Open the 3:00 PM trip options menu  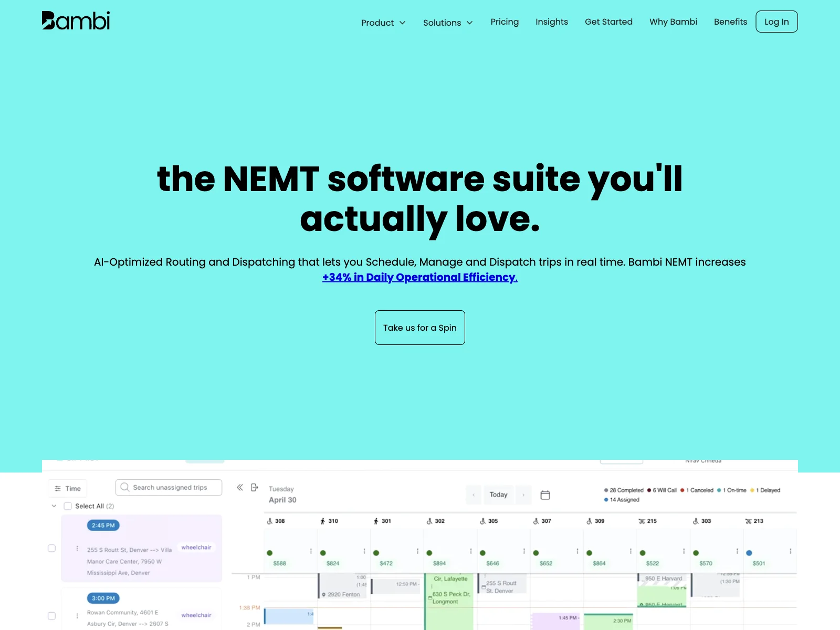pyautogui.click(x=77, y=616)
